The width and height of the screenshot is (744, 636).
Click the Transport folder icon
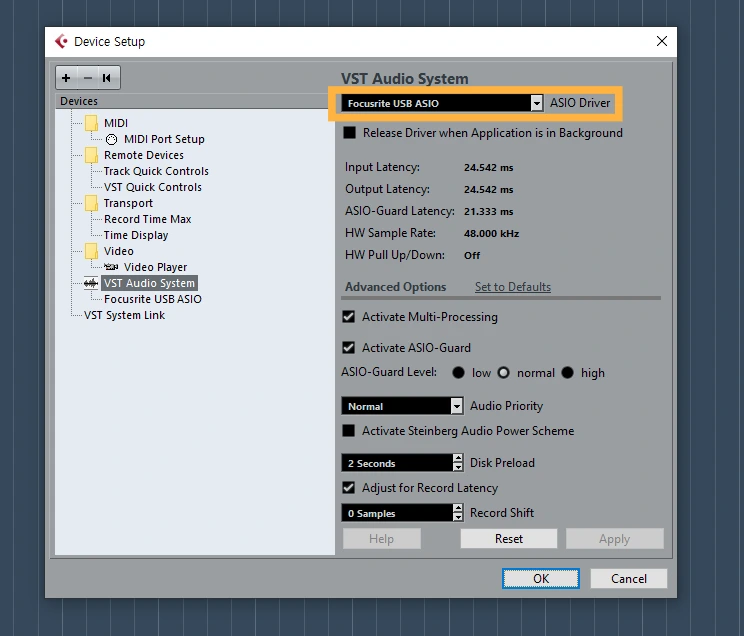91,203
